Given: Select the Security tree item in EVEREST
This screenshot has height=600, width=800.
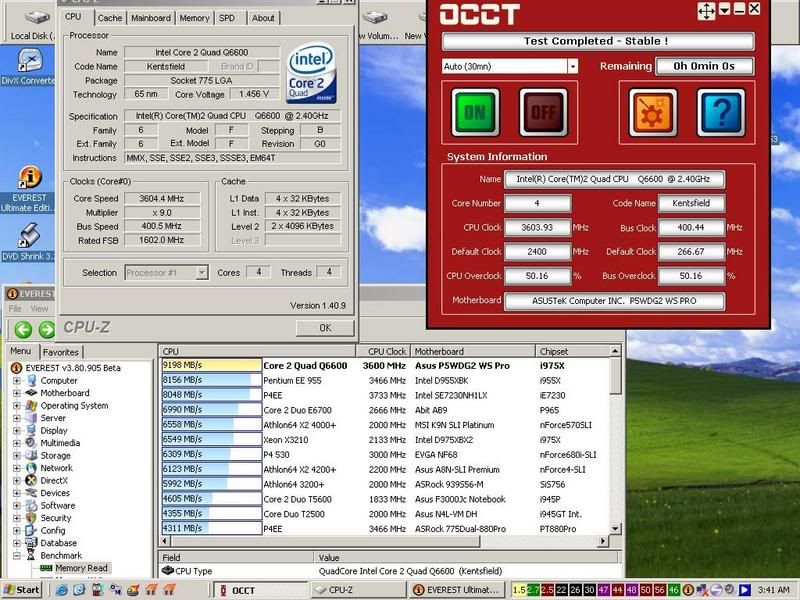Looking at the screenshot, I should pos(56,518).
